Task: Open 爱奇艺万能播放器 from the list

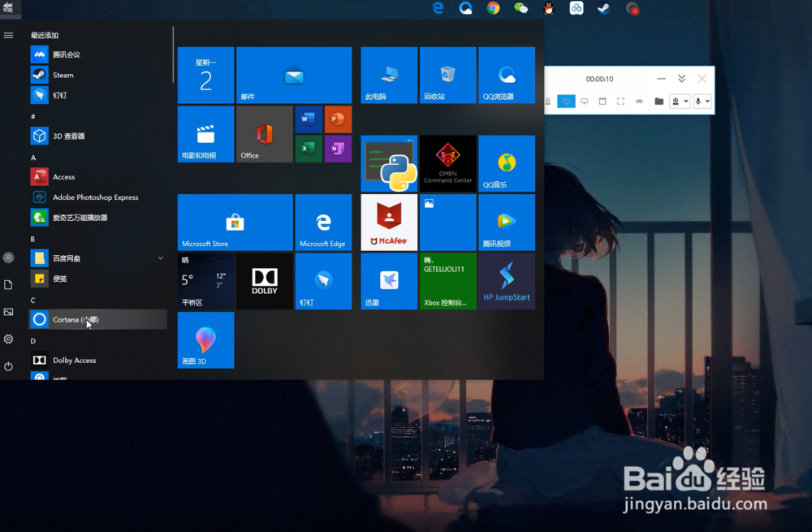Action: click(x=98, y=218)
